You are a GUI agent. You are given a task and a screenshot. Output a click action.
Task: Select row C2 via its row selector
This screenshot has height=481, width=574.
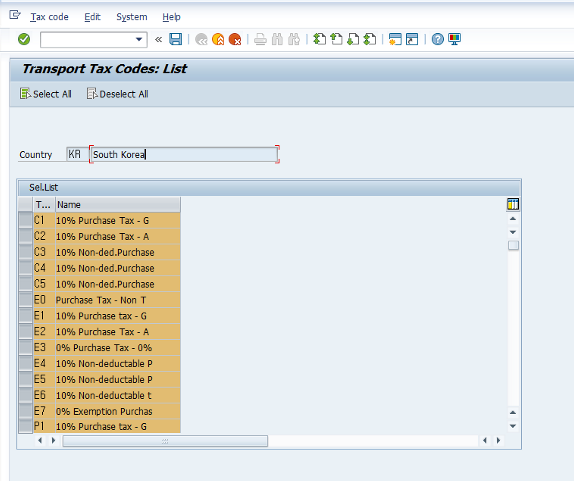[x=26, y=236]
